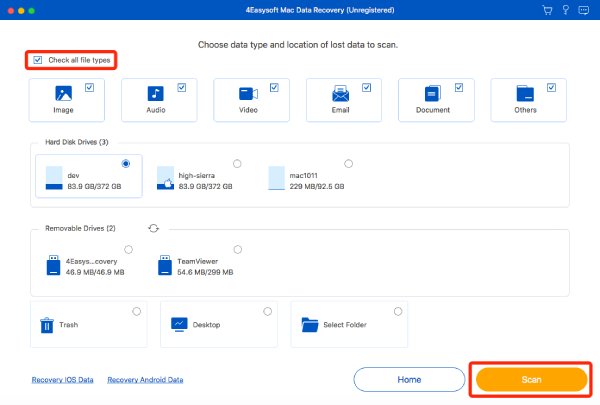Select the Select Folder radio button
600x405 pixels.
point(398,311)
